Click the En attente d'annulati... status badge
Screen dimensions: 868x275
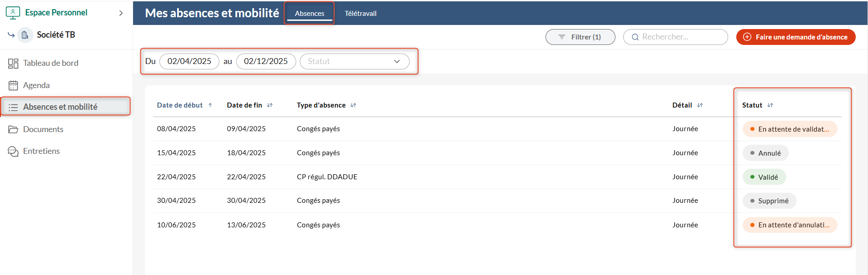coord(790,225)
